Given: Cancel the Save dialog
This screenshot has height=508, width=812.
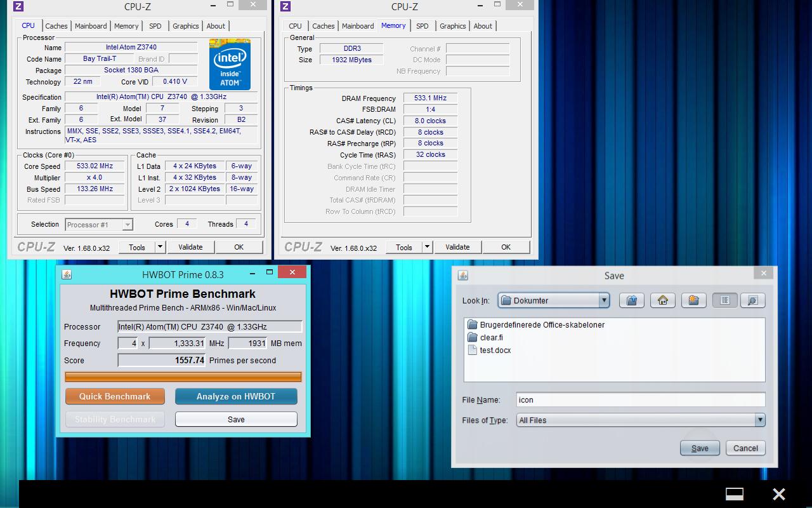Looking at the screenshot, I should pyautogui.click(x=745, y=448).
